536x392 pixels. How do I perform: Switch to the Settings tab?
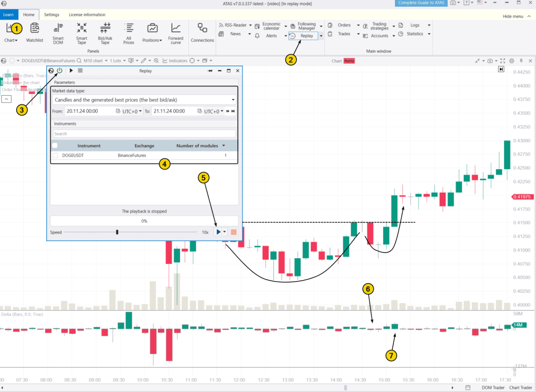pyautogui.click(x=52, y=15)
